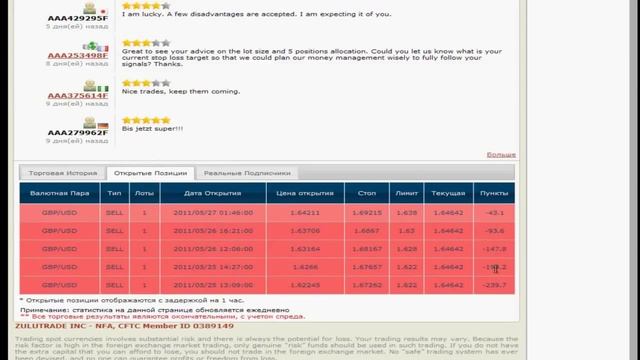Click open price 1.6266
The height and width of the screenshot is (360, 640).
[x=305, y=267]
